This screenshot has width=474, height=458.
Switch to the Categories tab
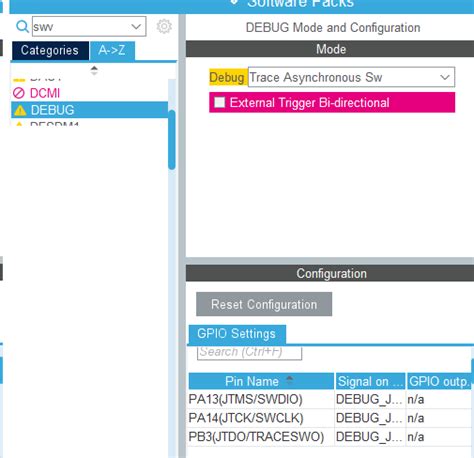(x=50, y=51)
